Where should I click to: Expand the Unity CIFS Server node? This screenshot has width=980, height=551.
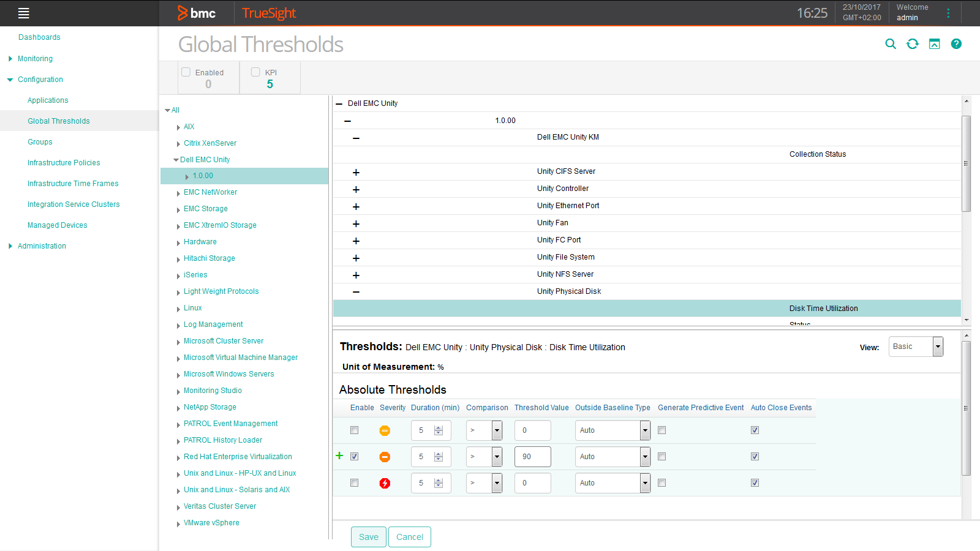tap(356, 172)
